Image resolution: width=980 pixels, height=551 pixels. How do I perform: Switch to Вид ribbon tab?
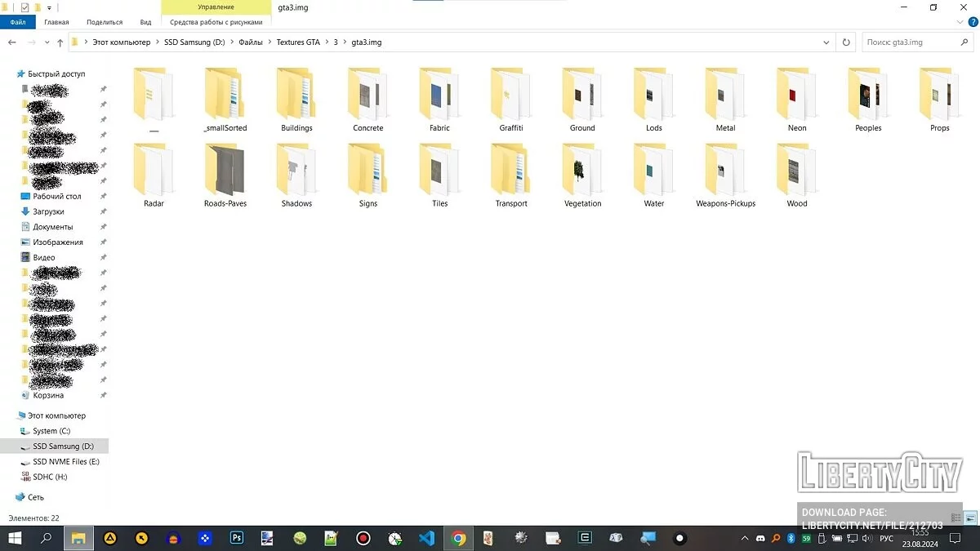click(145, 22)
